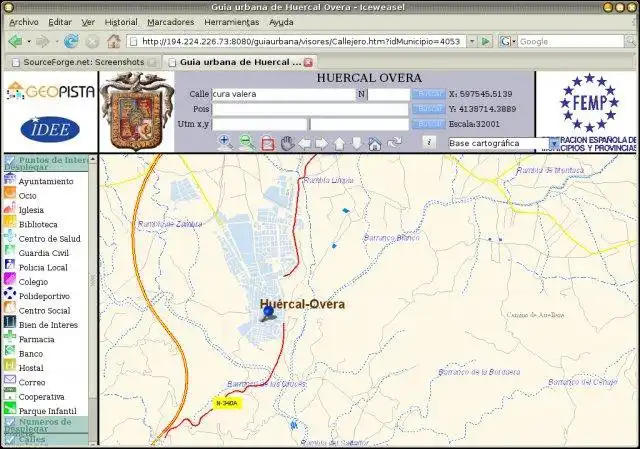This screenshot has width=640, height=449.
Task: Open the Historial menu
Action: pyautogui.click(x=121, y=22)
